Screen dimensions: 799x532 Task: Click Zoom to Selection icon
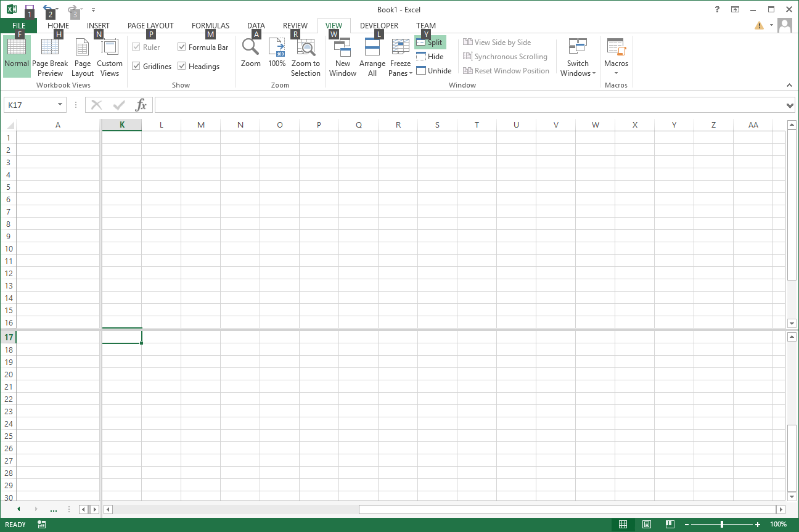click(x=306, y=48)
